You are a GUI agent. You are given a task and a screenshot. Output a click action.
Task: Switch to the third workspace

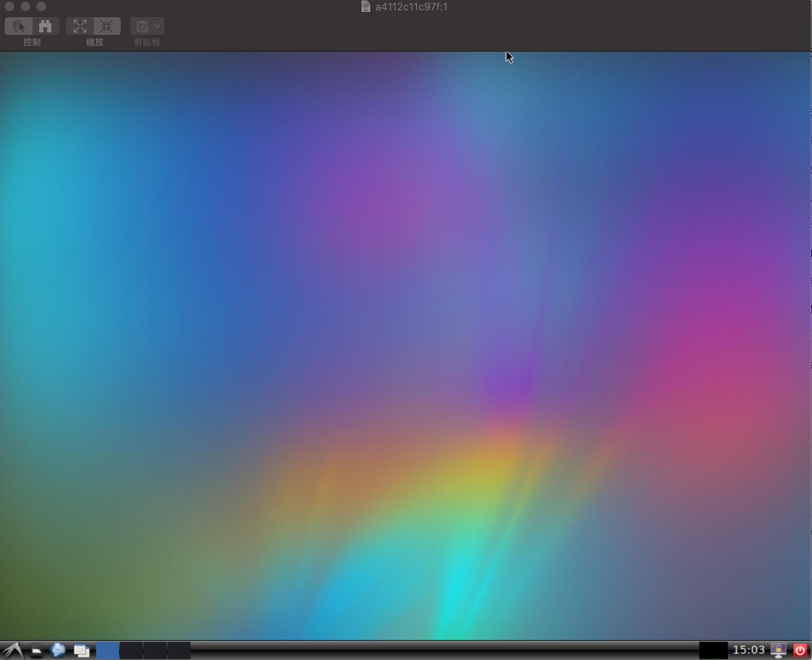155,650
